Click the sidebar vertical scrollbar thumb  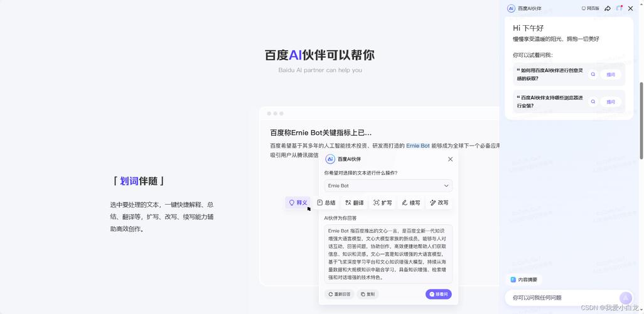641,121
